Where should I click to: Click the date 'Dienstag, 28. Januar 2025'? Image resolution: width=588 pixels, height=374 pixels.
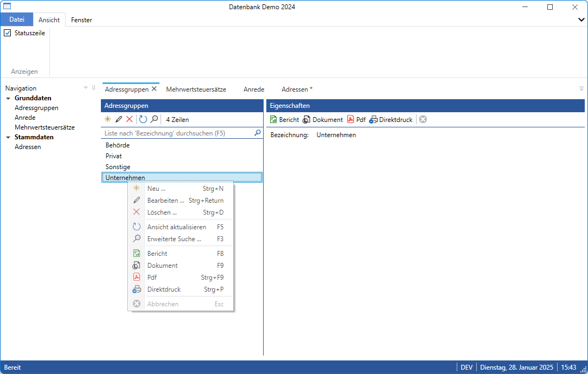tap(516, 367)
